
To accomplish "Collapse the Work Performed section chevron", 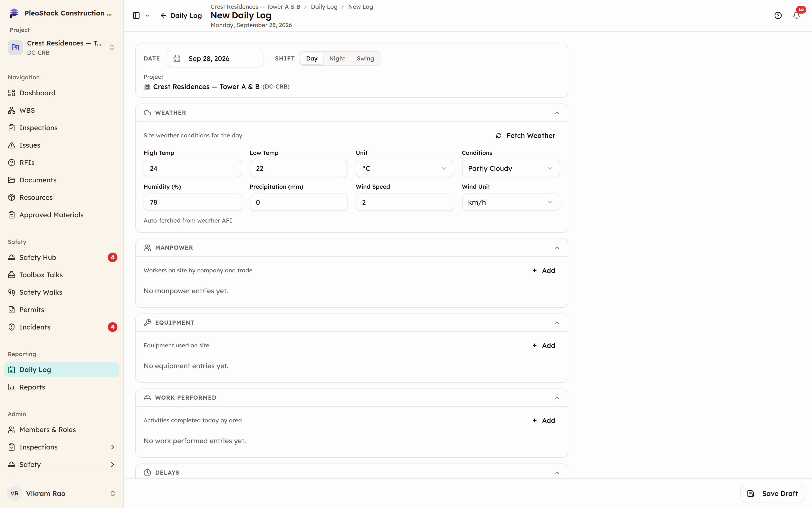I will tap(557, 398).
